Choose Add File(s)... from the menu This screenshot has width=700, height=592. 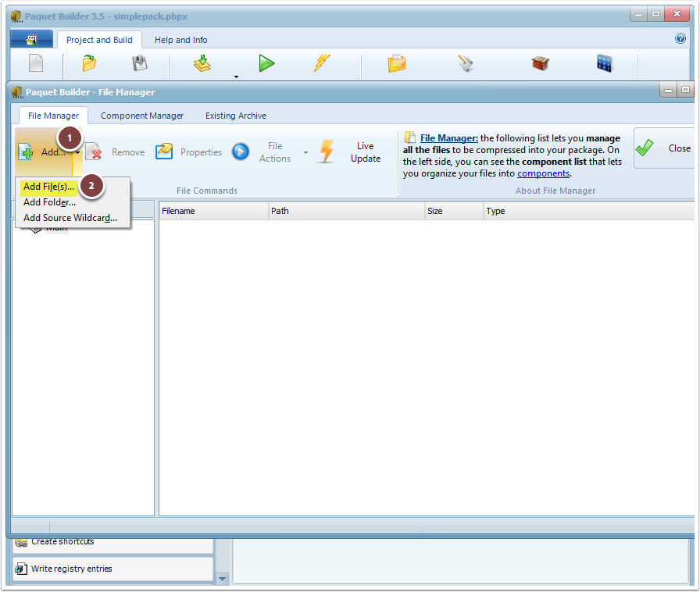coord(48,187)
